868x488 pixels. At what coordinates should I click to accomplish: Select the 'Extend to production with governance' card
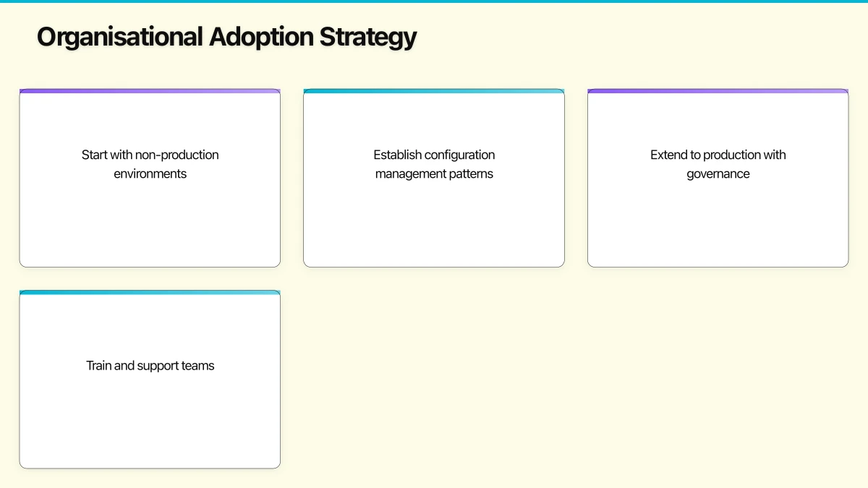[x=718, y=178]
